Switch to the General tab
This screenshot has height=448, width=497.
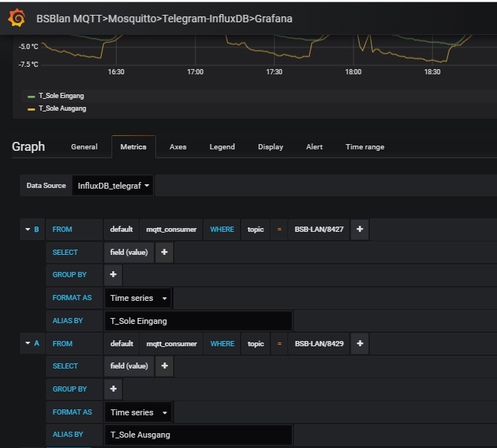(x=84, y=147)
